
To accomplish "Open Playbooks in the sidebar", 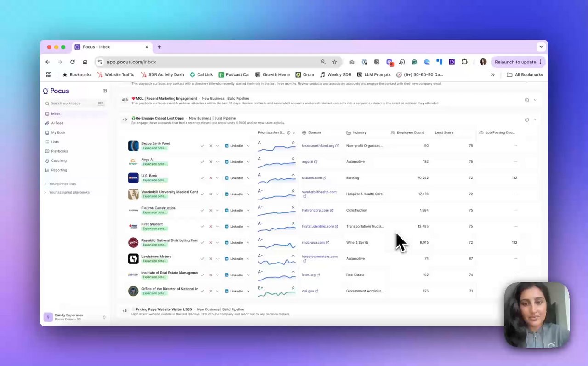I will (59, 151).
